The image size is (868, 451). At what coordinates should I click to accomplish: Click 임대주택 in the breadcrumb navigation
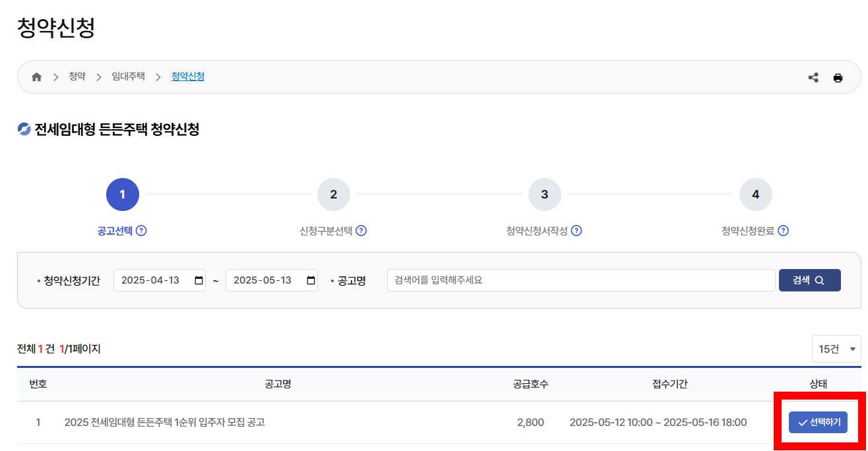(x=127, y=76)
